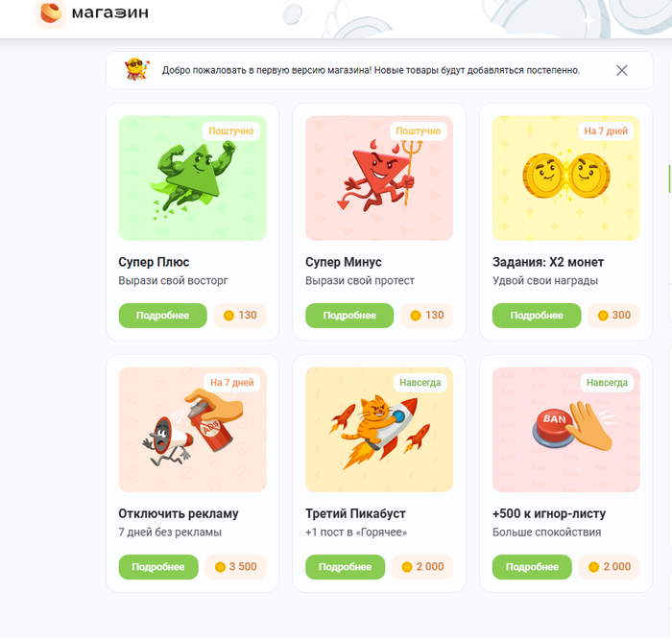The image size is (672, 639).
Task: Open the ad-blocking spray can image
Action: [x=192, y=429]
